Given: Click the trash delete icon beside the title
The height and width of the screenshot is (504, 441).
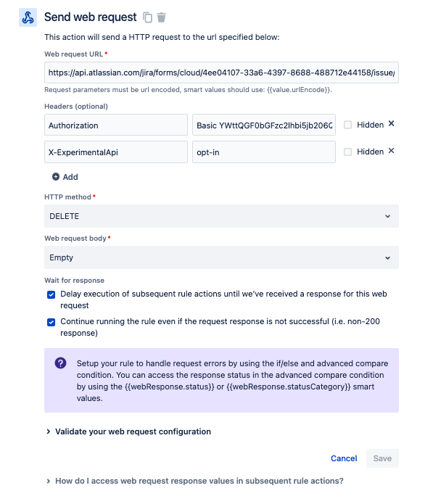Looking at the screenshot, I should [161, 17].
